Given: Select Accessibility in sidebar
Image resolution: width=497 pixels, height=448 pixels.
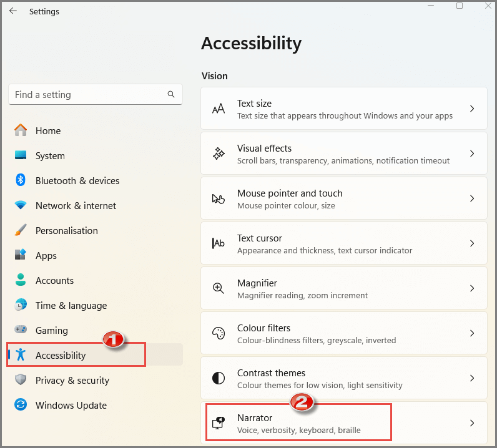Looking at the screenshot, I should pos(95,354).
